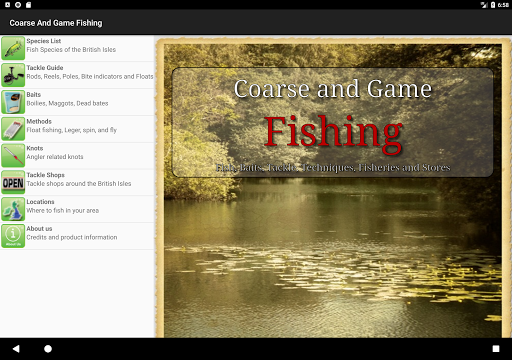
Task: Open the Knots float icon
Action: tap(13, 155)
